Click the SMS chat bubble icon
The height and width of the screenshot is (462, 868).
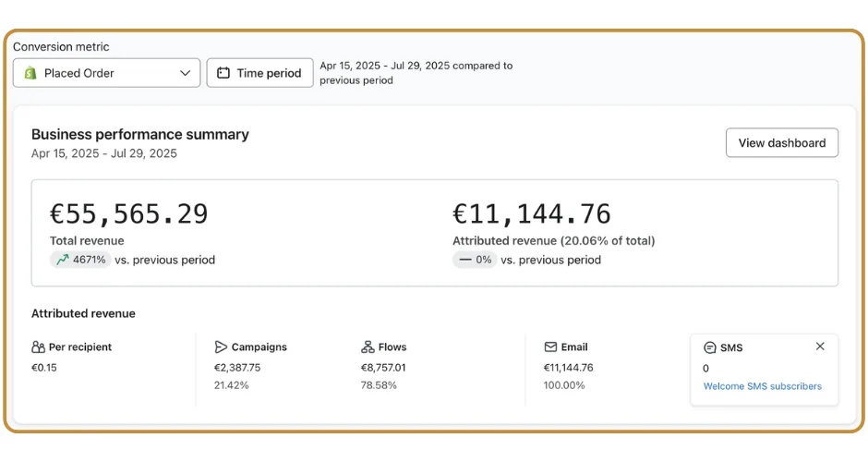click(x=710, y=347)
